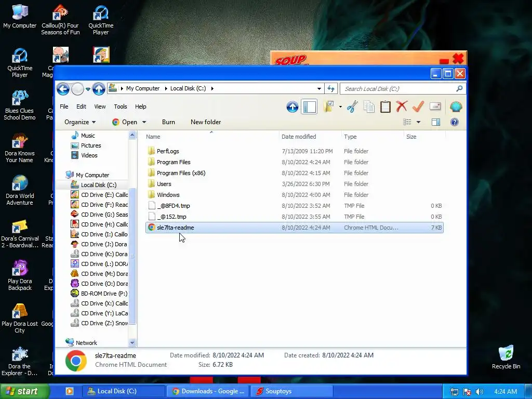This screenshot has width=532, height=399.
Task: Select My Computer in the navigation pane
Action: [x=87, y=175]
